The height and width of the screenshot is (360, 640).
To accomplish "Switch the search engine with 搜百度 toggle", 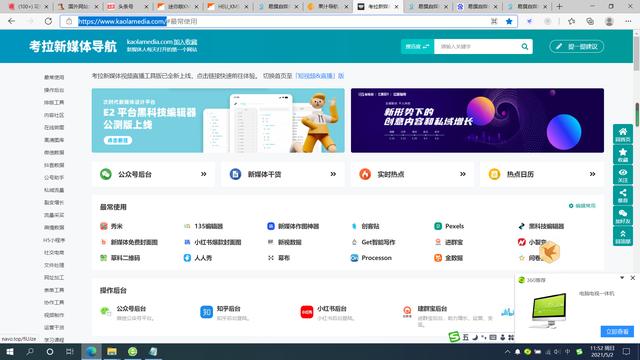I will pos(417,47).
